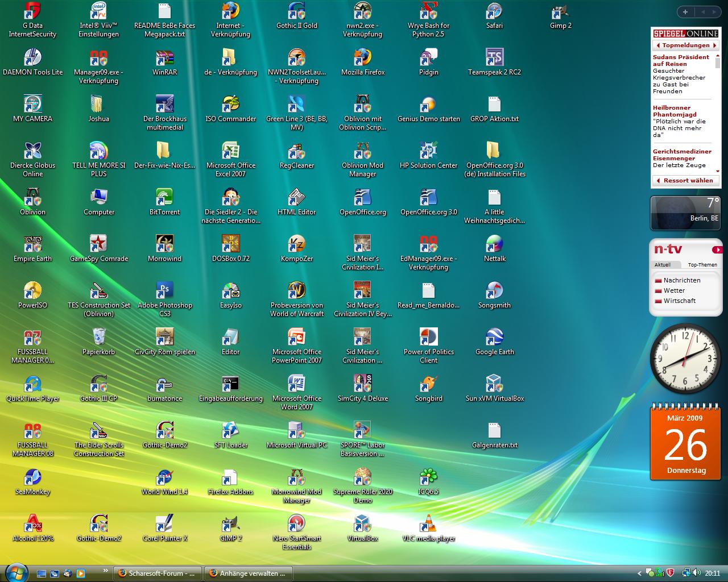The width and height of the screenshot is (728, 582).
Task: Open the Google Earth shortcut
Action: tap(494, 338)
